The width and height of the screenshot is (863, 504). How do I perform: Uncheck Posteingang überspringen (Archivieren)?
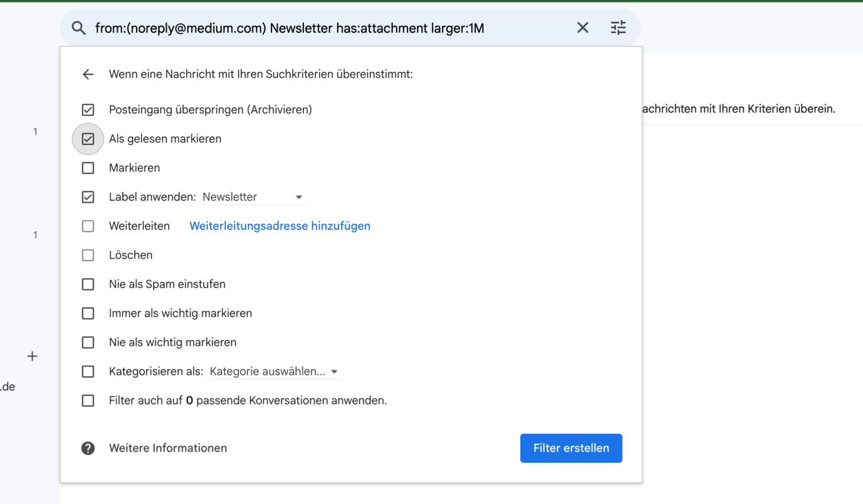(88, 110)
